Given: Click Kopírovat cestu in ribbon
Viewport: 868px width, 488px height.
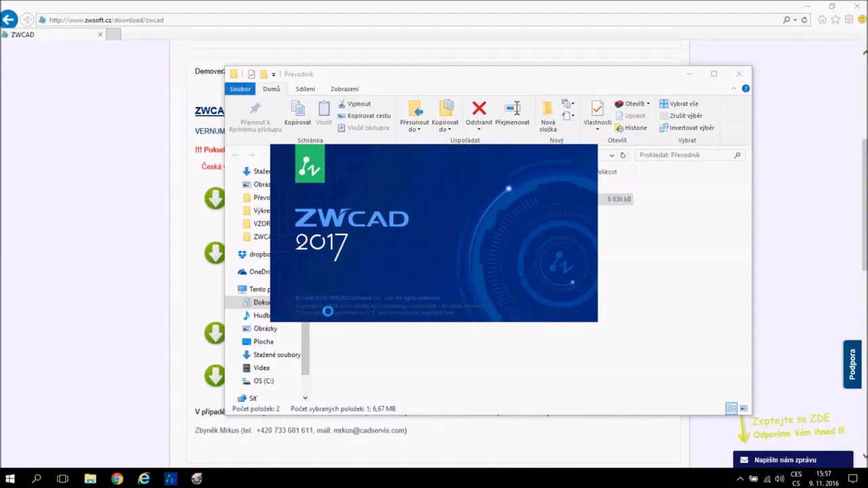Looking at the screenshot, I should (x=364, y=116).
